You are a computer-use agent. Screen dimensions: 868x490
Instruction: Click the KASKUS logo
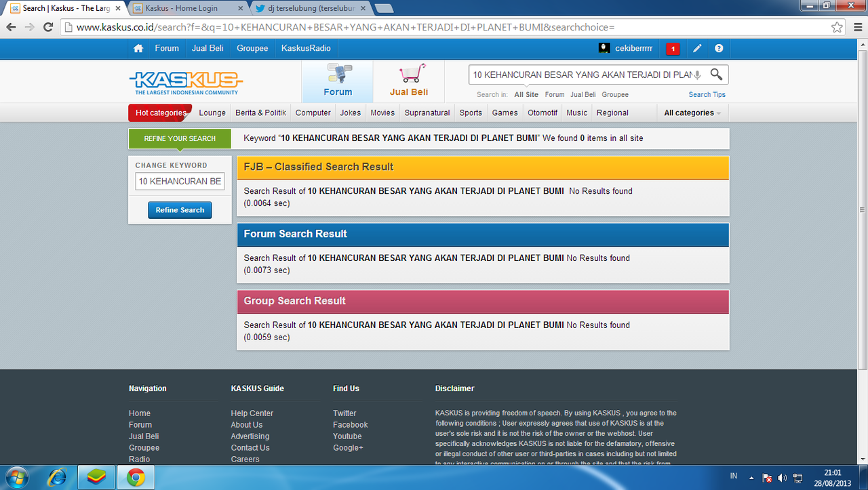pos(186,83)
